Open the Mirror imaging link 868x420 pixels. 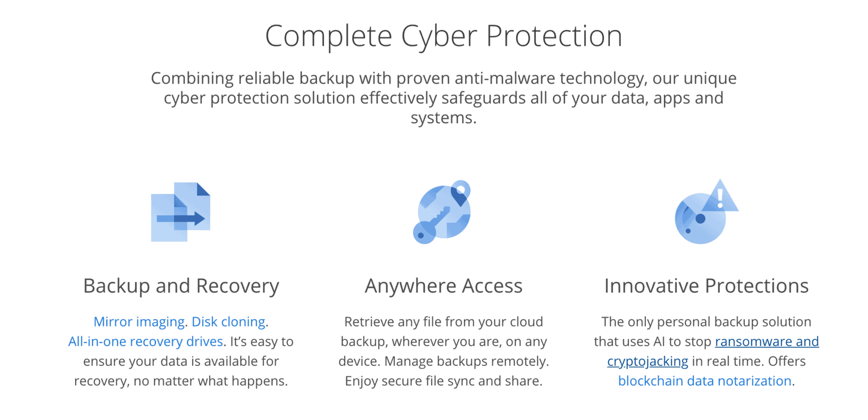tap(139, 322)
